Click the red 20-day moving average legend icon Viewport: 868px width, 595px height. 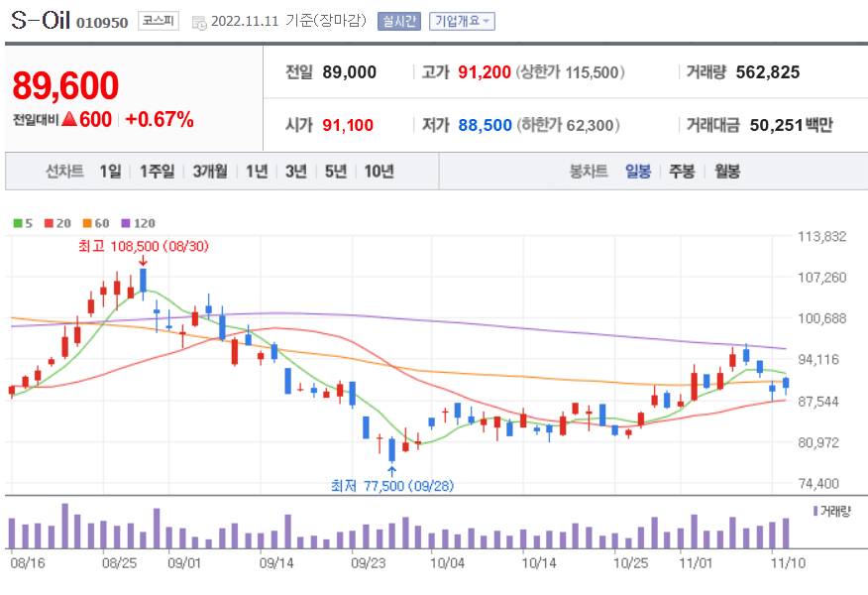(48, 224)
